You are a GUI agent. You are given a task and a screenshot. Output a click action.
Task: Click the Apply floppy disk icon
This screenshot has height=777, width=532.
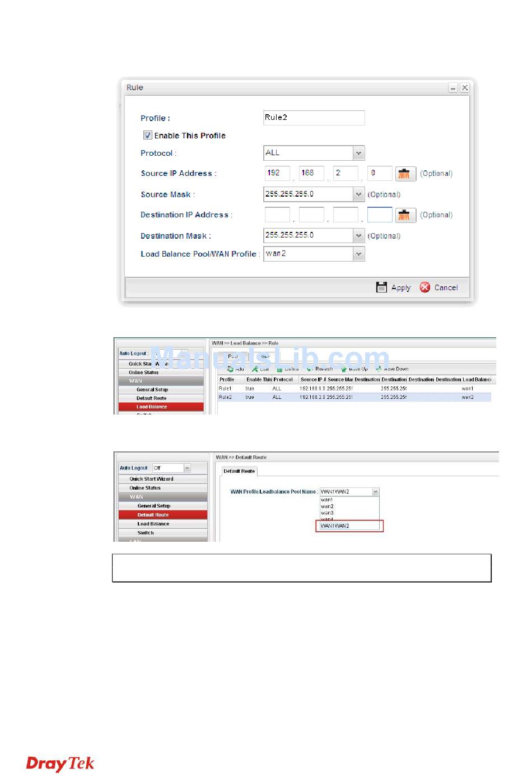[x=381, y=287]
